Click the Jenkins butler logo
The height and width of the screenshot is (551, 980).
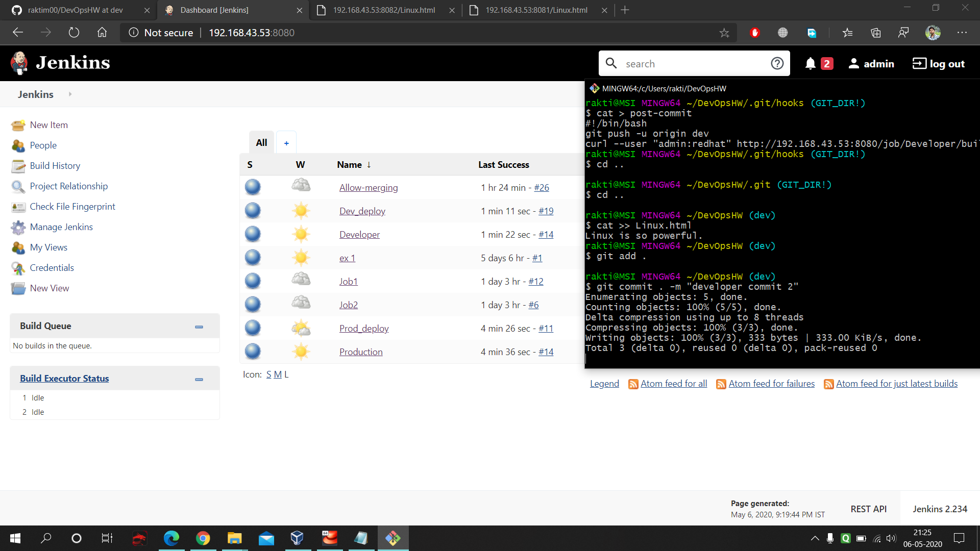[x=19, y=63]
